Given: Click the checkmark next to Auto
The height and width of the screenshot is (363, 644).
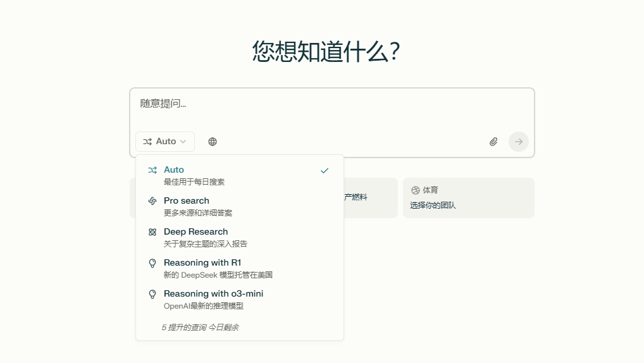Looking at the screenshot, I should click(325, 171).
